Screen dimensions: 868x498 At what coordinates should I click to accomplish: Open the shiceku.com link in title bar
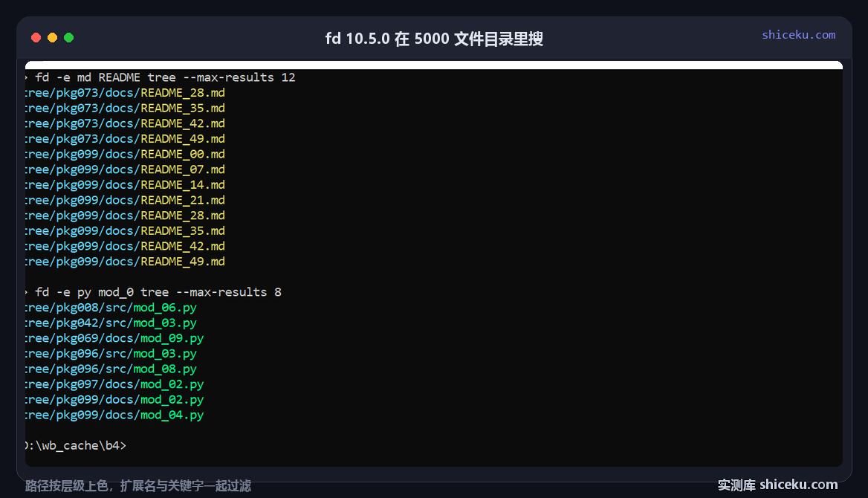pyautogui.click(x=798, y=35)
